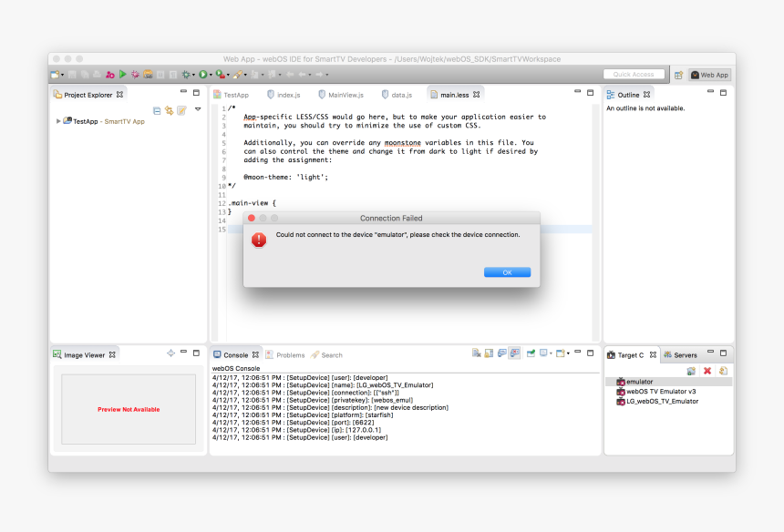Screen dimensions: 784x532
Task: Click the green Run application play icon
Action: tap(122, 75)
